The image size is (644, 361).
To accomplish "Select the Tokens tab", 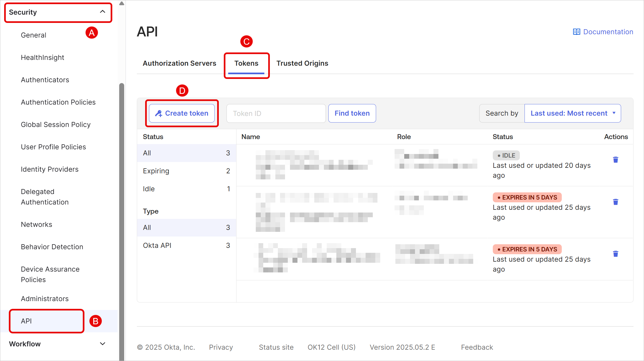I will (x=246, y=63).
